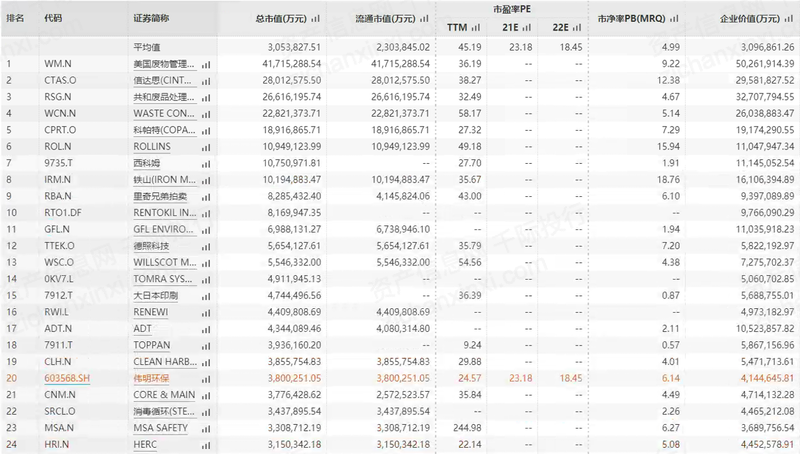
Task: Sort by TTM PE column icon
Action: (x=476, y=28)
